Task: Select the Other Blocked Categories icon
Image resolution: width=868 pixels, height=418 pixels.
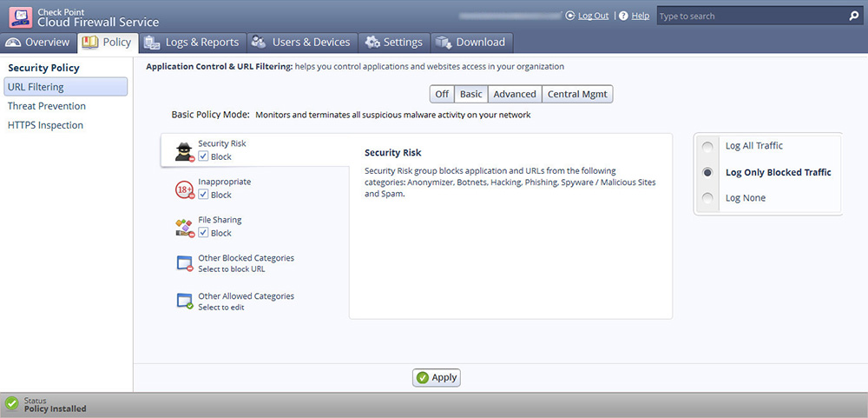Action: pyautogui.click(x=184, y=264)
